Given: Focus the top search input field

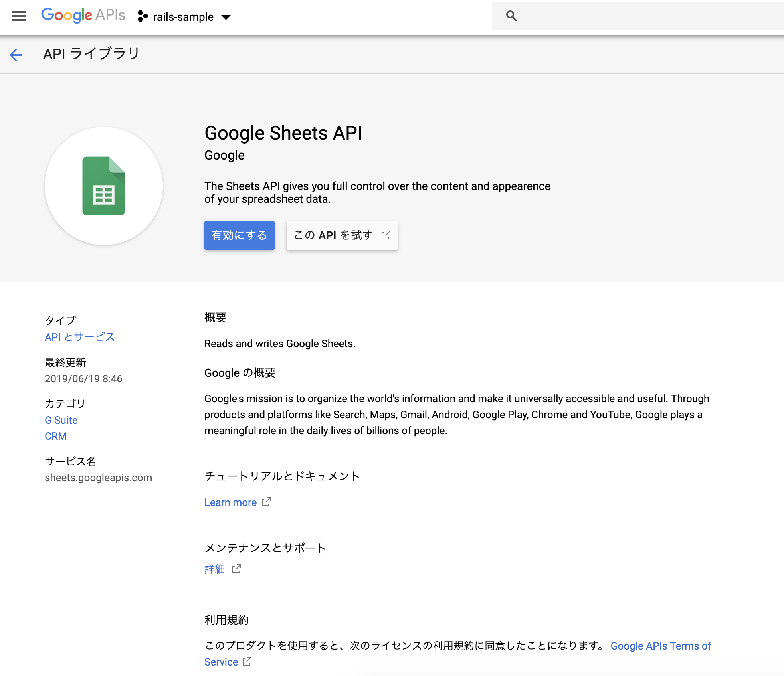Looking at the screenshot, I should tap(647, 16).
